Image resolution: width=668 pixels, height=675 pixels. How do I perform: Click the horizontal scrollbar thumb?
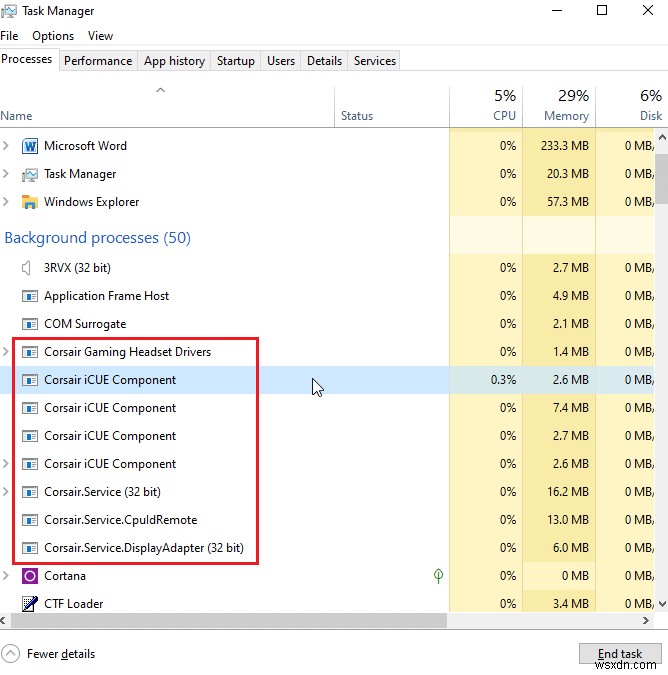229,620
